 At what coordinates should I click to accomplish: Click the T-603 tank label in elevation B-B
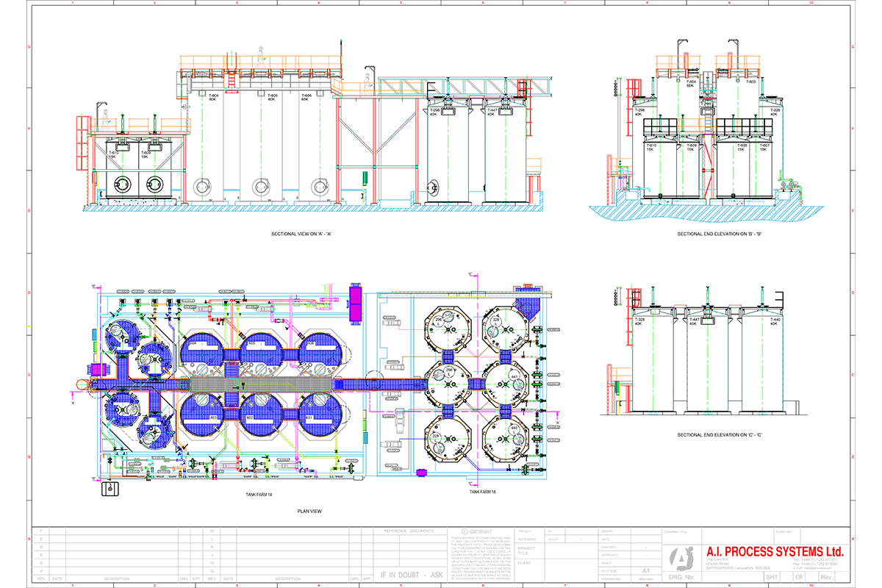[x=751, y=82]
